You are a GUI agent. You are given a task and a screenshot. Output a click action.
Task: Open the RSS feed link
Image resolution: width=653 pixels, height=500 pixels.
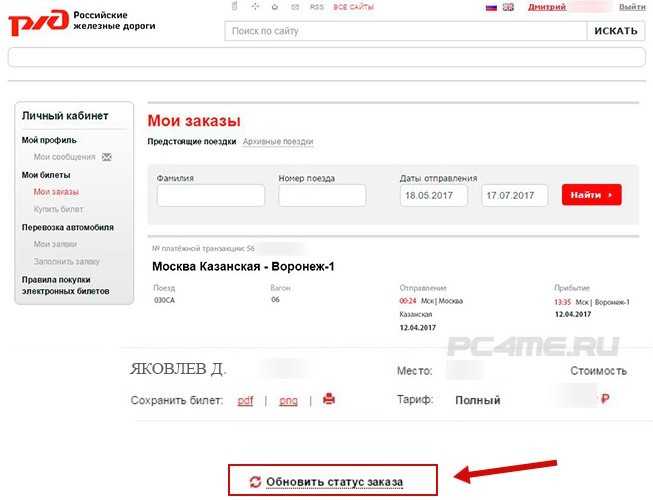coord(316,7)
